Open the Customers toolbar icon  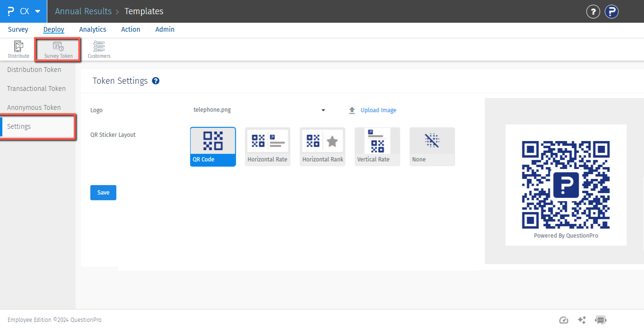pos(99,50)
